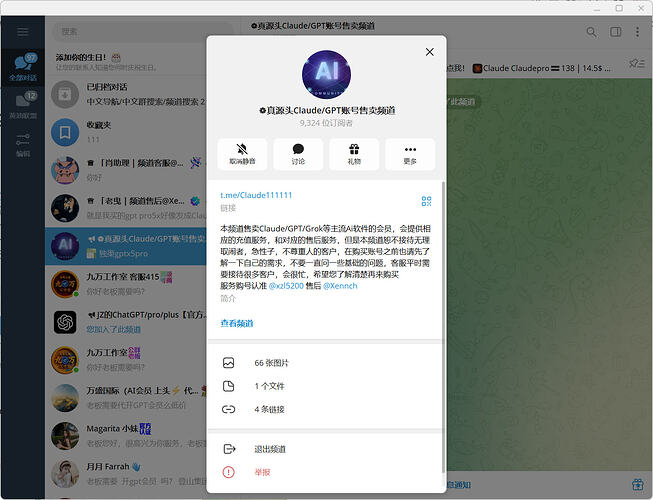This screenshot has width=653, height=500.
Task: Click the dialog scrollbar
Action: [x=443, y=327]
